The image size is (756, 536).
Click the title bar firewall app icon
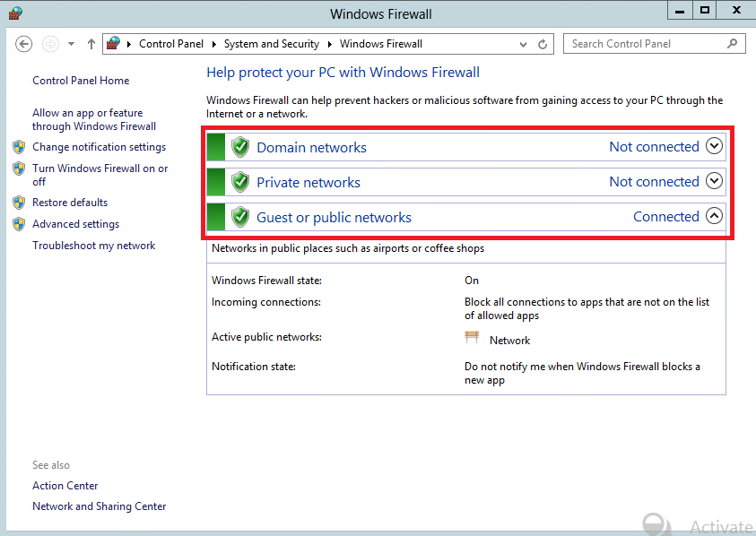15,13
